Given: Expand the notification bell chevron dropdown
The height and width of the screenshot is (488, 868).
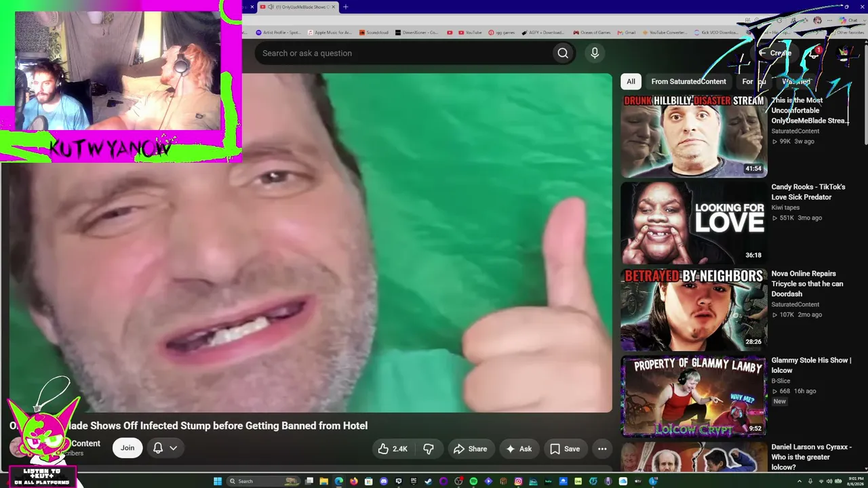Looking at the screenshot, I should (x=174, y=448).
